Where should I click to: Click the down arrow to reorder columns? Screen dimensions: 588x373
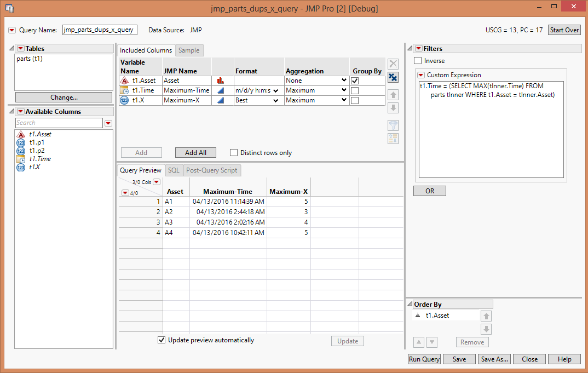click(x=393, y=108)
